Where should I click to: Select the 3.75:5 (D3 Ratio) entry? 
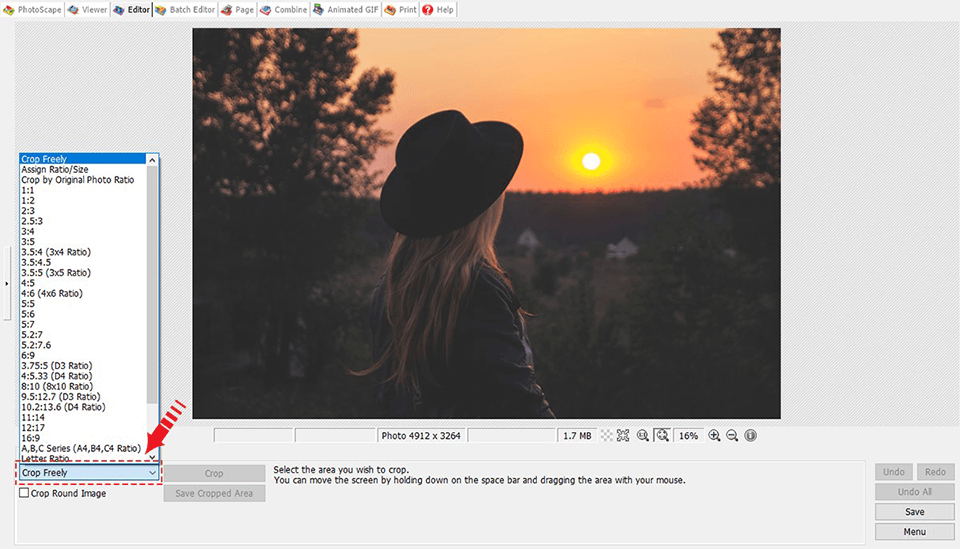pyautogui.click(x=83, y=366)
